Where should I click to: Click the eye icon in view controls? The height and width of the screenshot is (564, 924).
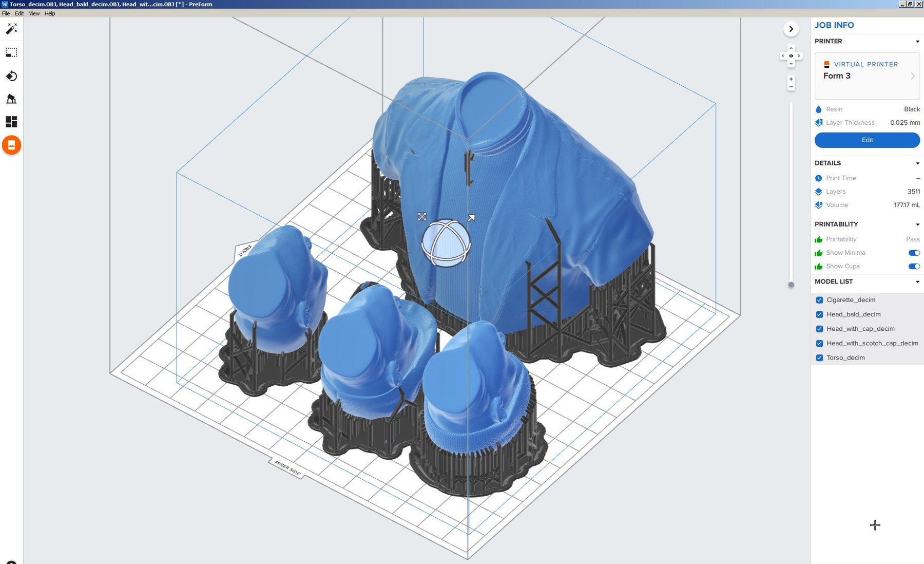click(x=791, y=55)
